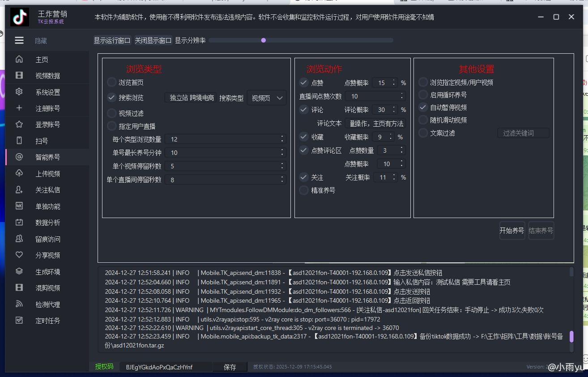Image resolution: width=588 pixels, height=377 pixels.
Task: Click the 每个类型浏览数量 spinner arrows
Action: 282,139
